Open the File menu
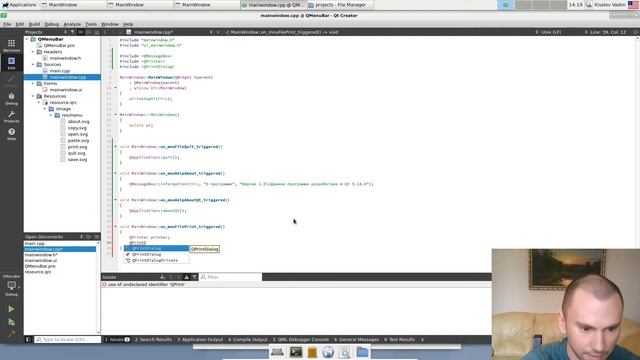The image size is (640, 360). [x=7, y=24]
